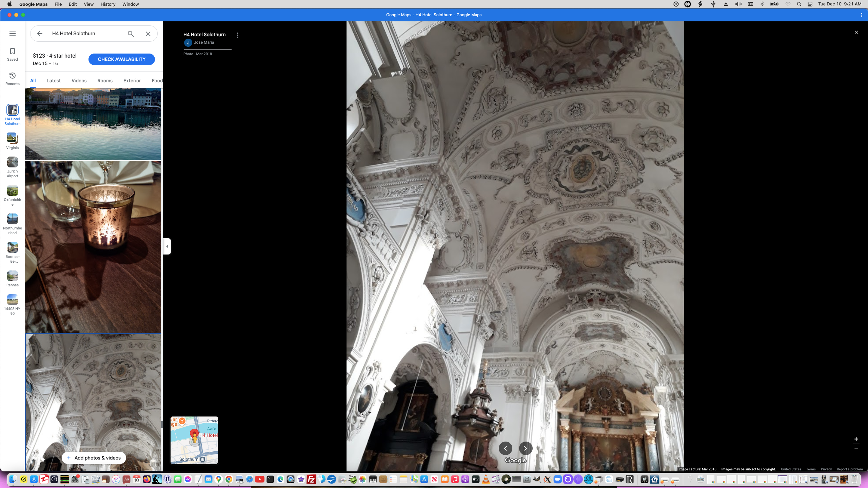Image resolution: width=868 pixels, height=488 pixels.
Task: Open Recents history icon
Action: pyautogui.click(x=13, y=79)
